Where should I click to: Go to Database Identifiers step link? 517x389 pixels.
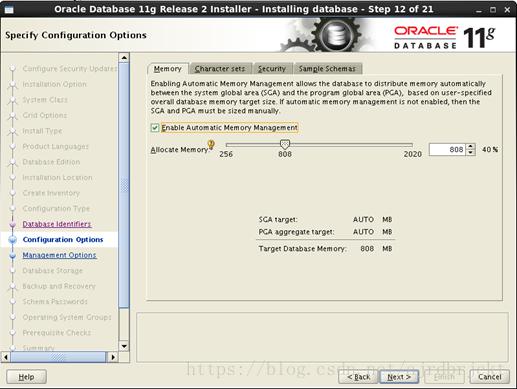point(57,224)
